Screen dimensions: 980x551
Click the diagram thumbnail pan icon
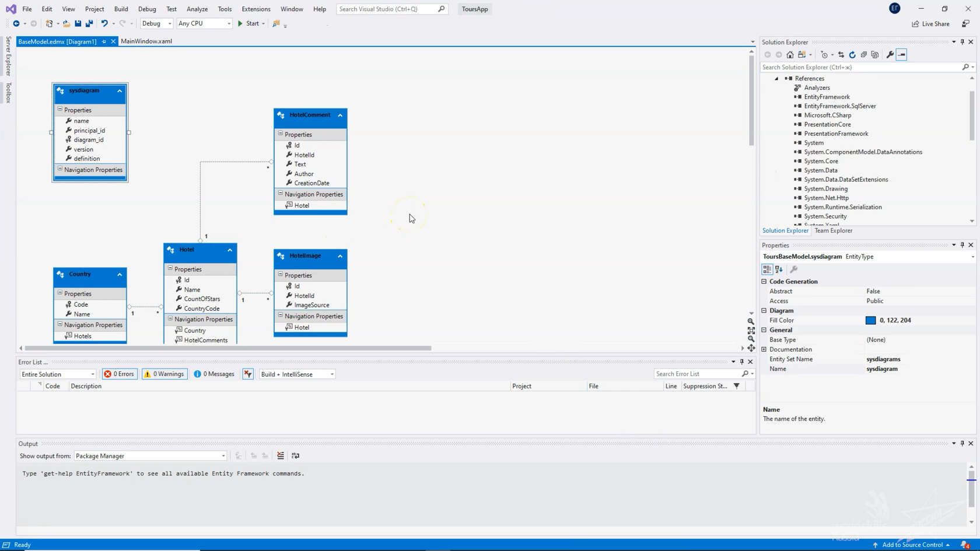pos(751,348)
